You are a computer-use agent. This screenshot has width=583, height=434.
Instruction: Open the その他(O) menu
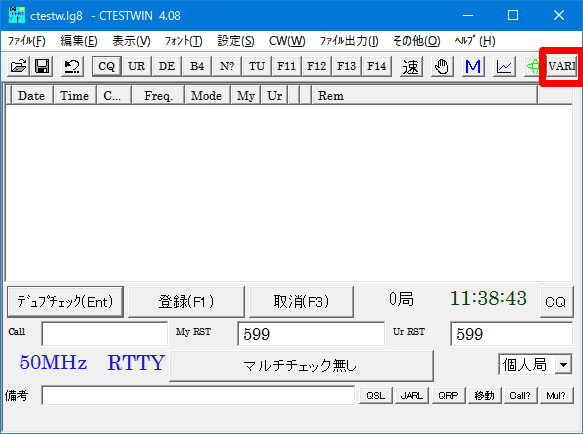(416, 41)
